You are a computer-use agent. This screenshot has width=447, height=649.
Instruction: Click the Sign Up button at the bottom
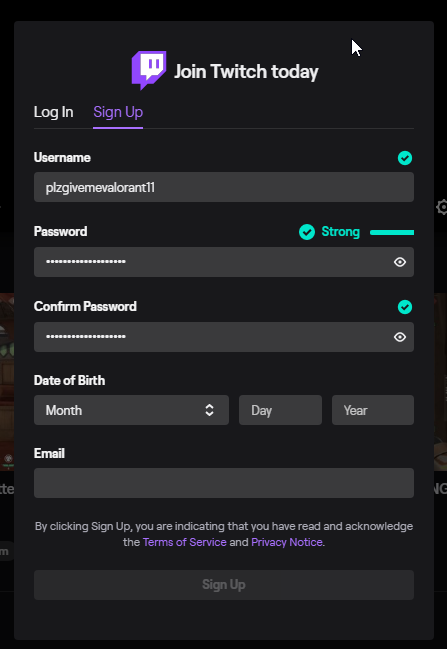click(224, 585)
